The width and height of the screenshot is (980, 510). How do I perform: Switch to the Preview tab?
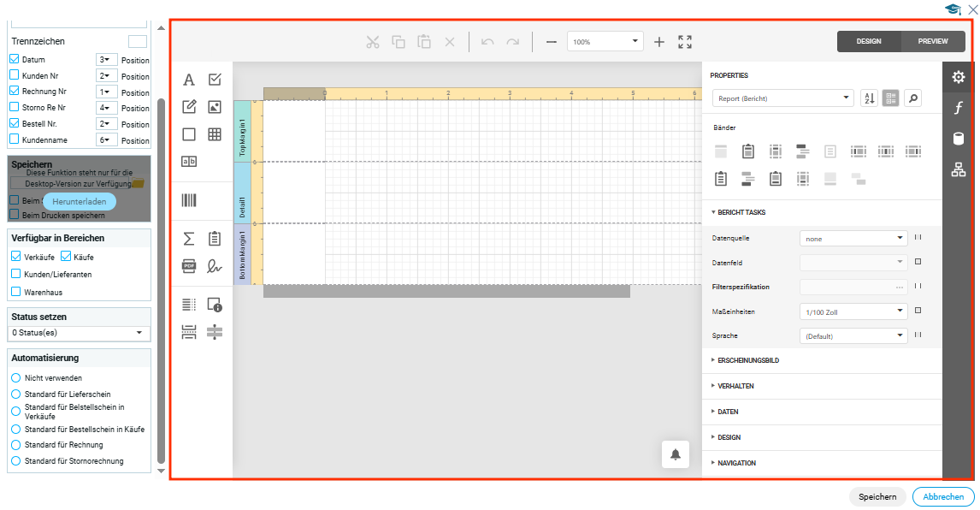[x=933, y=41]
